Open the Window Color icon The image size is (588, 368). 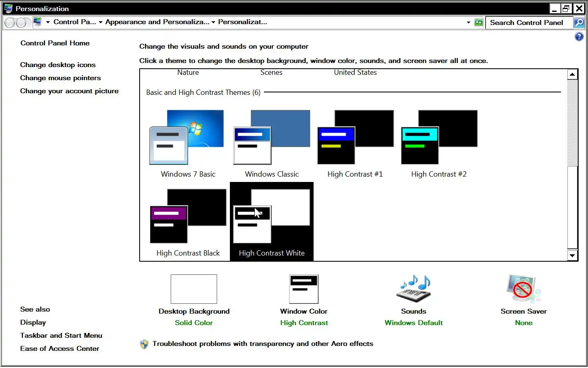point(304,289)
